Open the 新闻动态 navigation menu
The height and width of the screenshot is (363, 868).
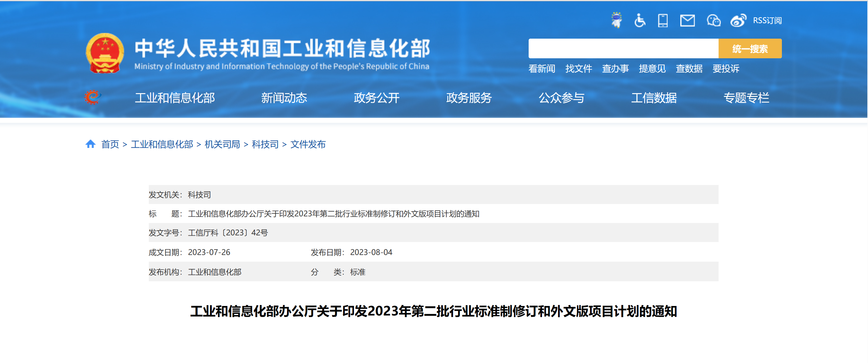click(x=284, y=98)
